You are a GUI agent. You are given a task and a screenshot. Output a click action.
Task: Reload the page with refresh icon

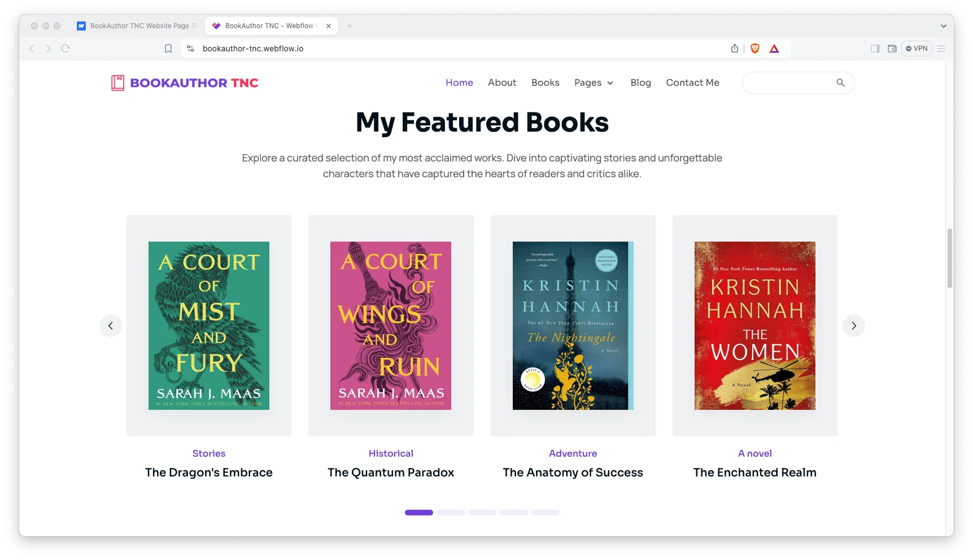[x=66, y=49]
